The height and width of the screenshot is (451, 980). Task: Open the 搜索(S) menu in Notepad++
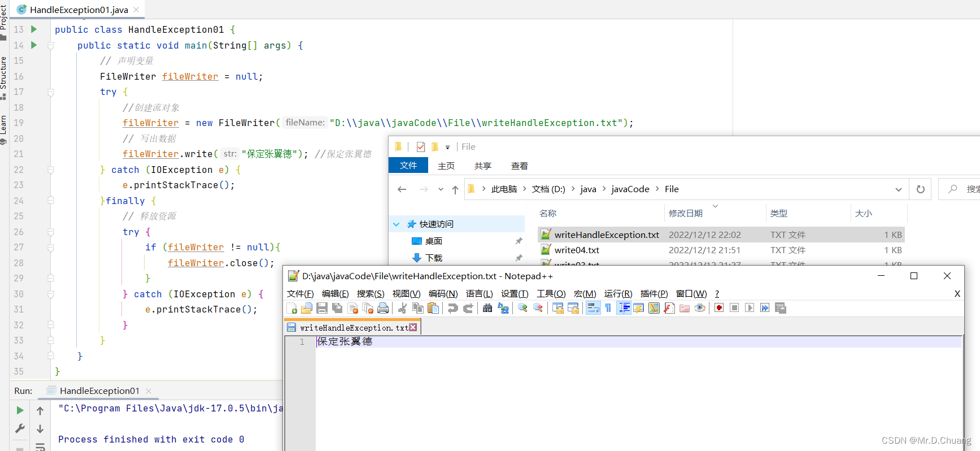click(371, 293)
